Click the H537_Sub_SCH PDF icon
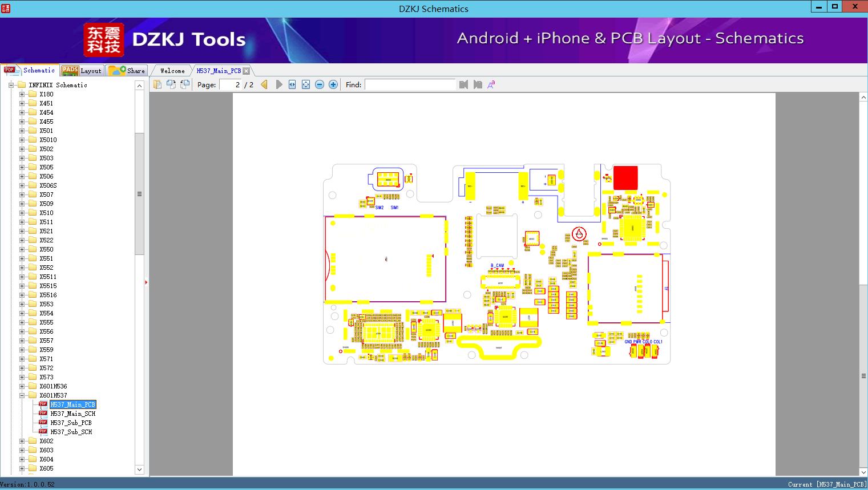This screenshot has width=868, height=490. click(43, 432)
